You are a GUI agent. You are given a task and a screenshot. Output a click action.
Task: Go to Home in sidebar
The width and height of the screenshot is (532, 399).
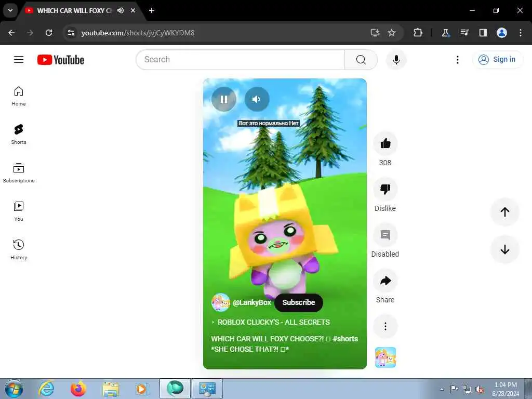tap(19, 96)
